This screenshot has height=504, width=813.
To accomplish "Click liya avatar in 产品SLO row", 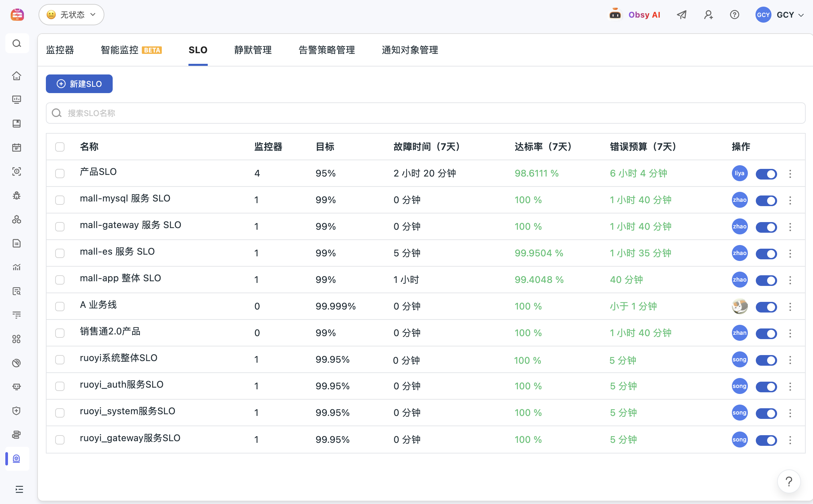I will 739,173.
